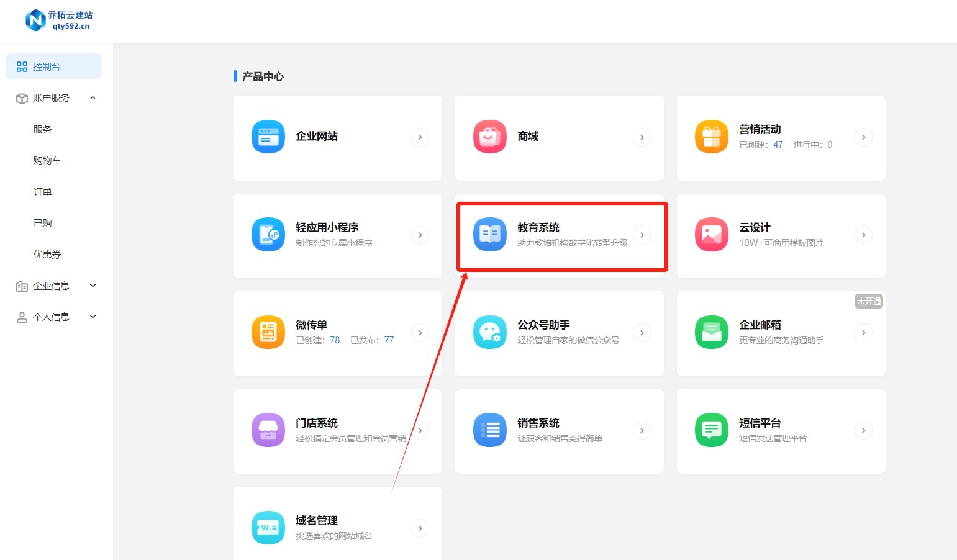Click the 微传单 已创建 count 78

[335, 340]
